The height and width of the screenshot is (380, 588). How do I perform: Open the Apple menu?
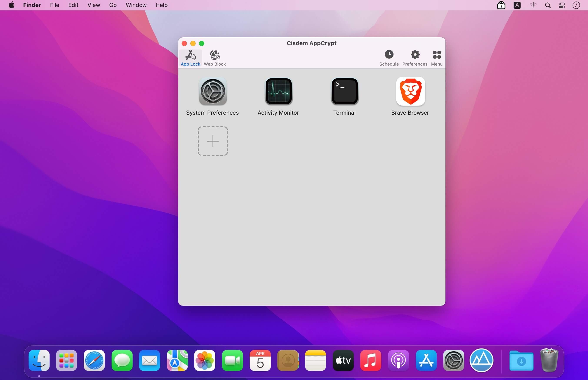11,5
